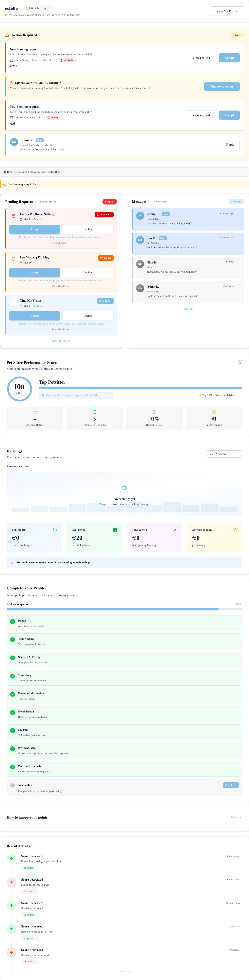Click the arrow icon in Total earned card
The image size is (249, 980).
coord(175,530)
